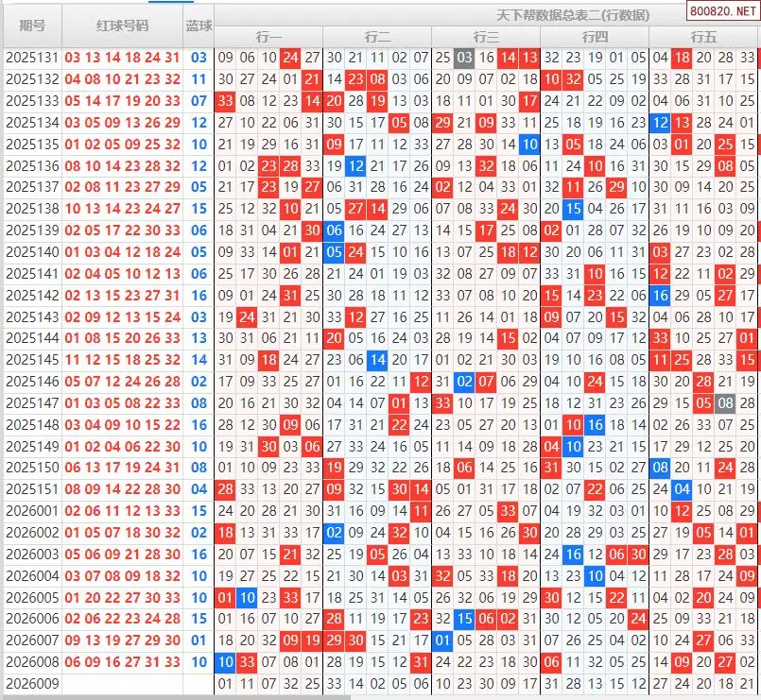
Task: Click blue highlighted 14 under 行二, row 2025145
Action: (x=377, y=360)
